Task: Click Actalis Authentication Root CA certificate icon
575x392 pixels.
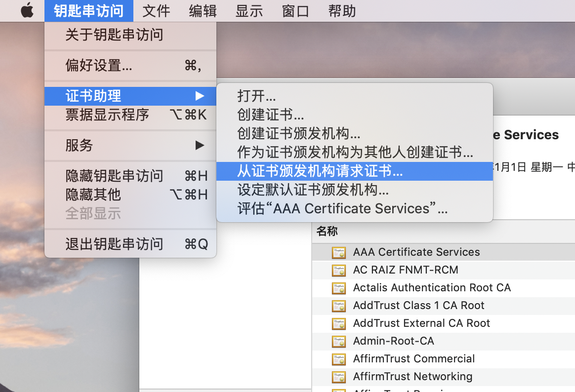Action: tap(339, 287)
